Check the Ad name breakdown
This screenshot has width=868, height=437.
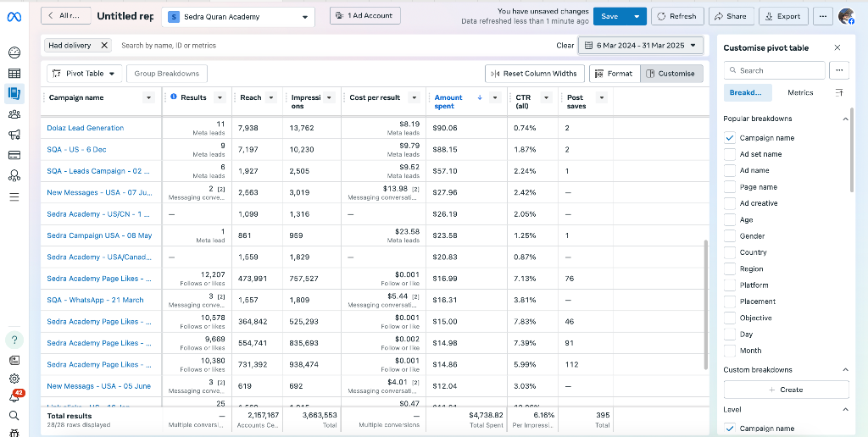point(730,170)
